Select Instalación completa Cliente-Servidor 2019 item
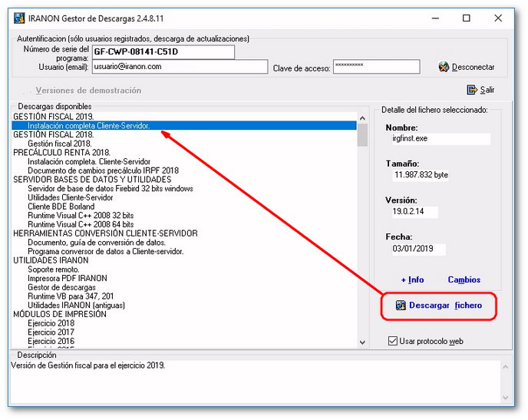Image resolution: width=528 pixels, height=420 pixels. click(x=88, y=125)
